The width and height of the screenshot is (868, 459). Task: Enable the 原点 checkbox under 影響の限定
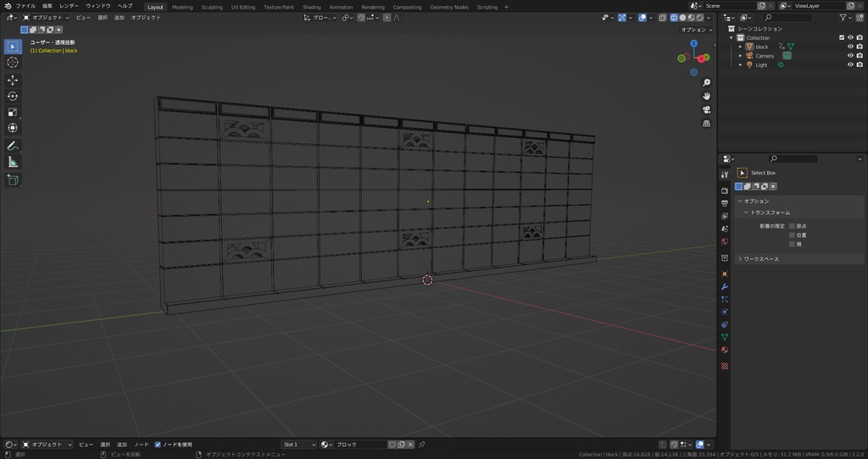793,226
